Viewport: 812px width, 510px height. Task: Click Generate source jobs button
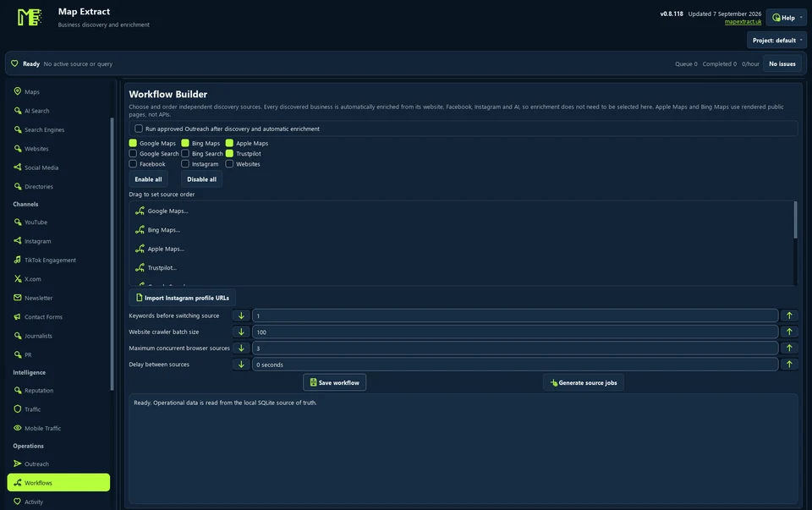(584, 382)
